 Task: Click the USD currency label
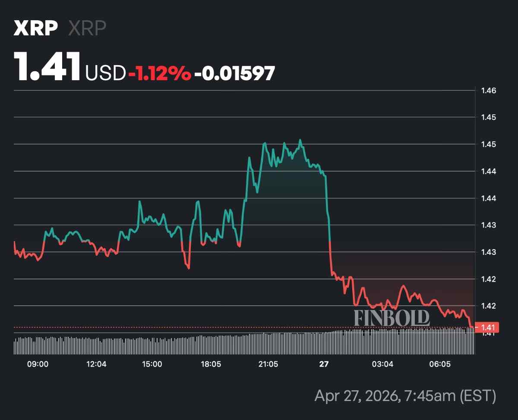[x=105, y=73]
